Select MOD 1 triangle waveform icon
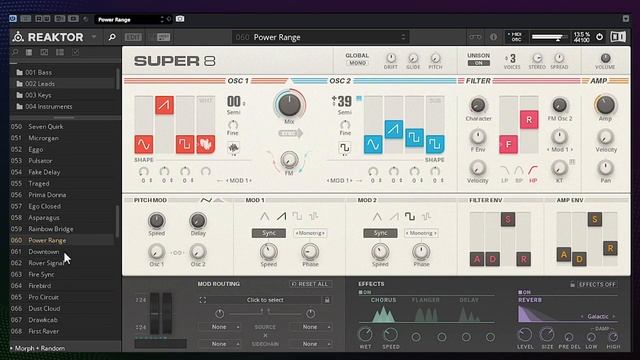640x360 pixels. click(x=264, y=216)
